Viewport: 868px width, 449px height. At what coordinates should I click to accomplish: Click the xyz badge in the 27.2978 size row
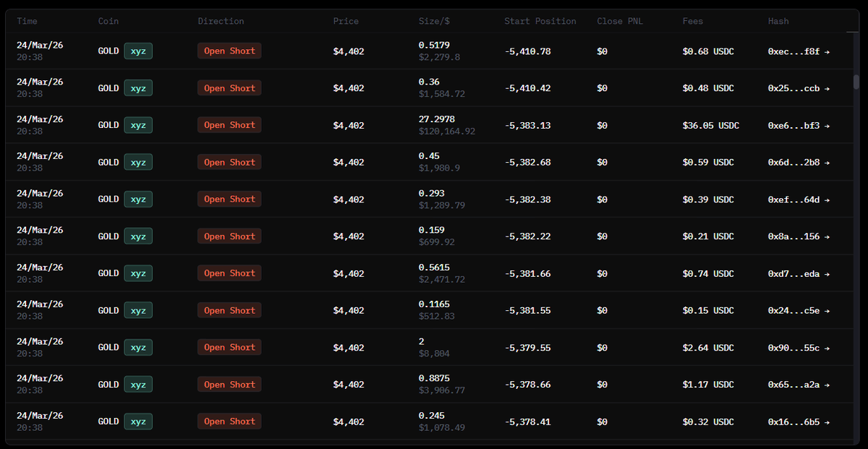click(138, 126)
